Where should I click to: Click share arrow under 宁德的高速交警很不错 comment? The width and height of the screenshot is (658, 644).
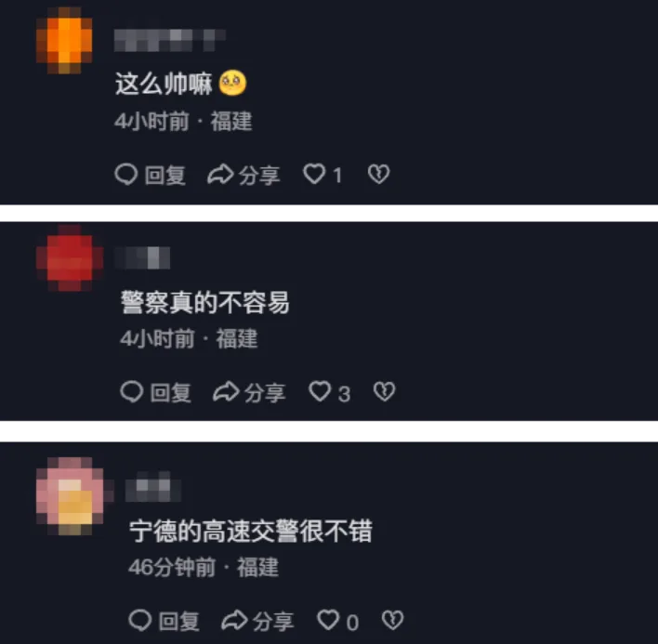pyautogui.click(x=234, y=621)
